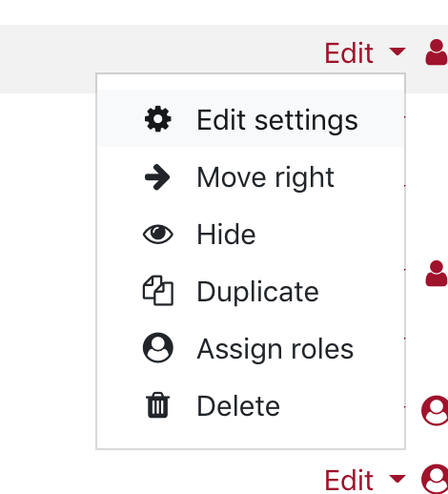
Task: Click the Edit link below the open menu
Action: point(349,480)
